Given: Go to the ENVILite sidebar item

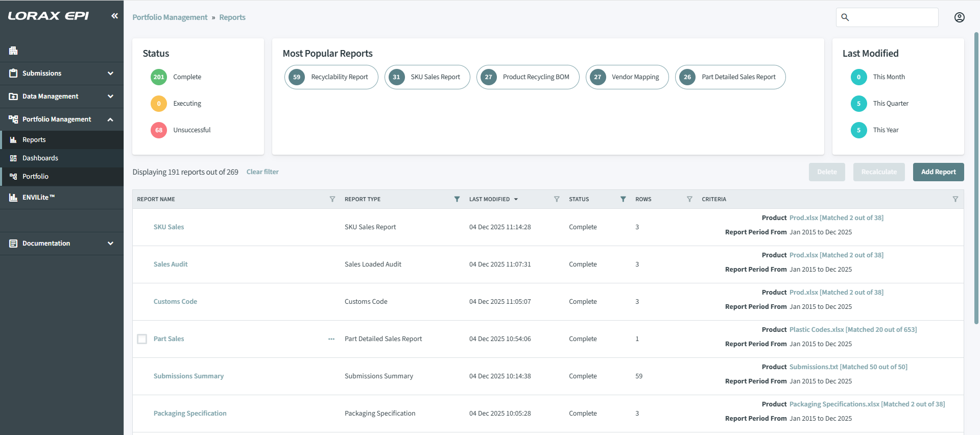Looking at the screenshot, I should (x=38, y=198).
